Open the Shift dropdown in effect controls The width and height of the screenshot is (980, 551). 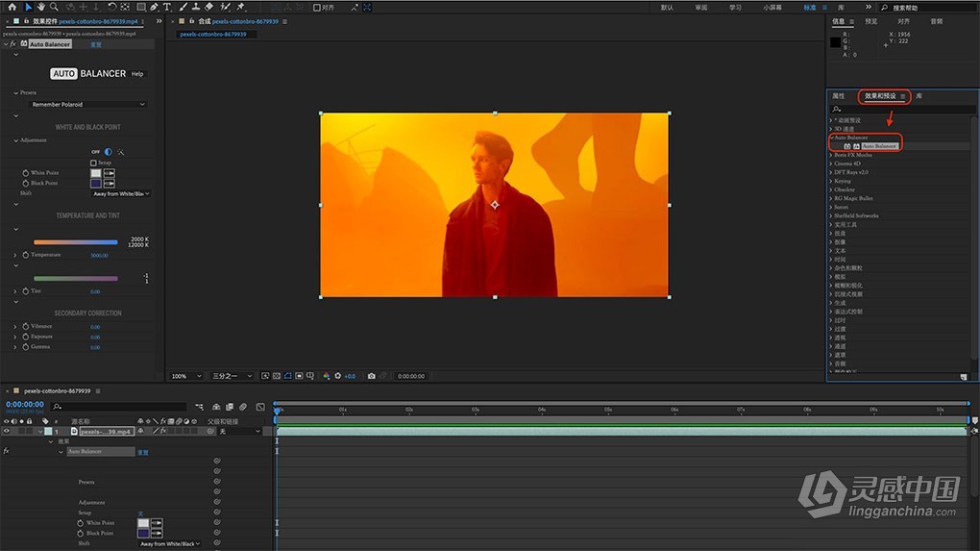(121, 194)
